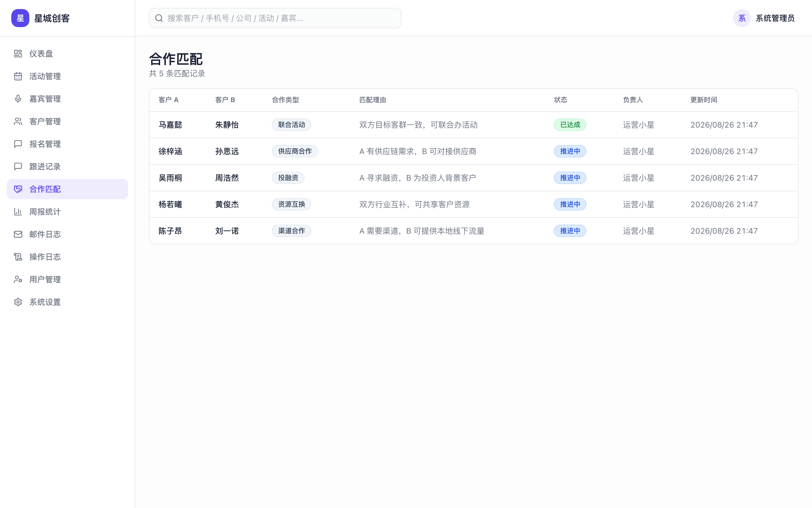The height and width of the screenshot is (508, 812).
Task: Click 推进中 badge in 徐梓涵 row
Action: pos(570,151)
